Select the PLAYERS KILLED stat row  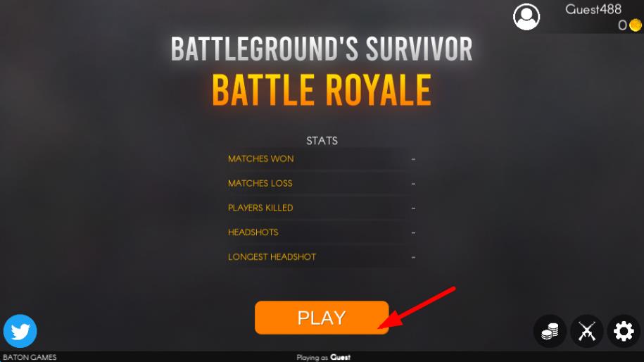pyautogui.click(x=322, y=208)
